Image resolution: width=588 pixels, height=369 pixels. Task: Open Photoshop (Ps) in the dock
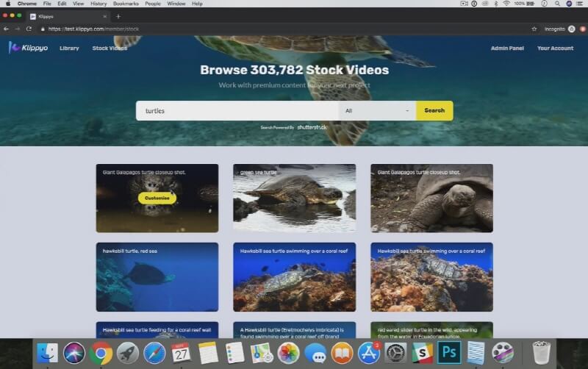coord(449,353)
